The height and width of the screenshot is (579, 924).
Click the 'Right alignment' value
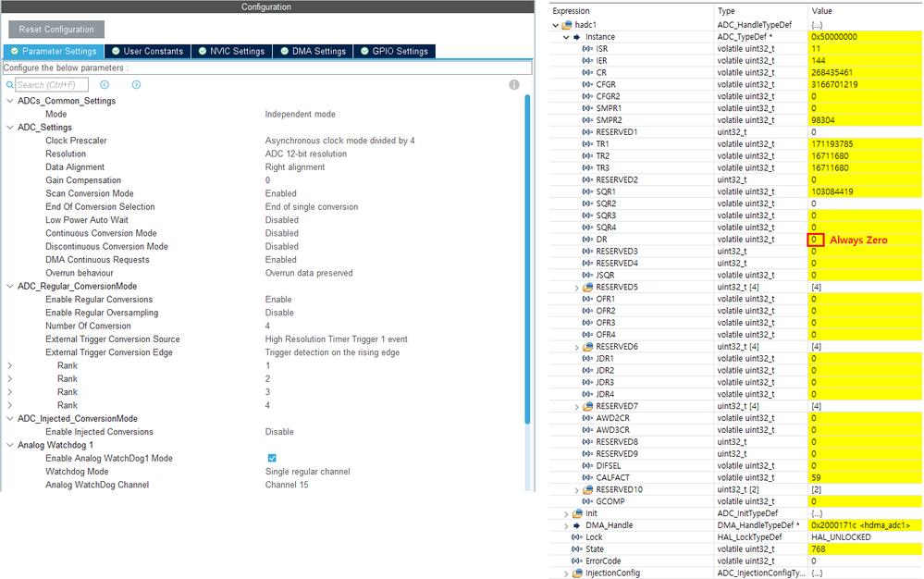coord(295,167)
